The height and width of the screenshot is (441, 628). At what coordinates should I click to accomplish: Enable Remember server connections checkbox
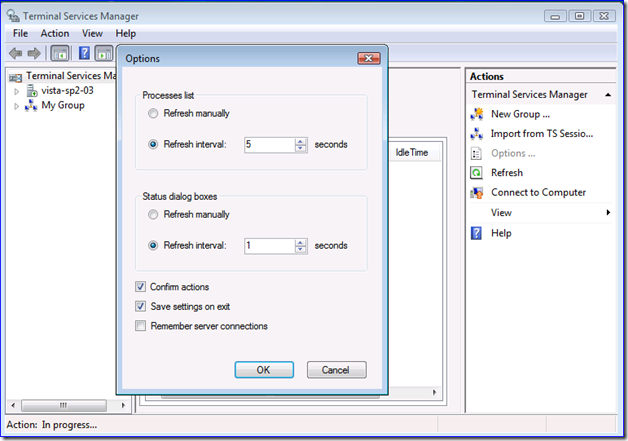pos(140,326)
